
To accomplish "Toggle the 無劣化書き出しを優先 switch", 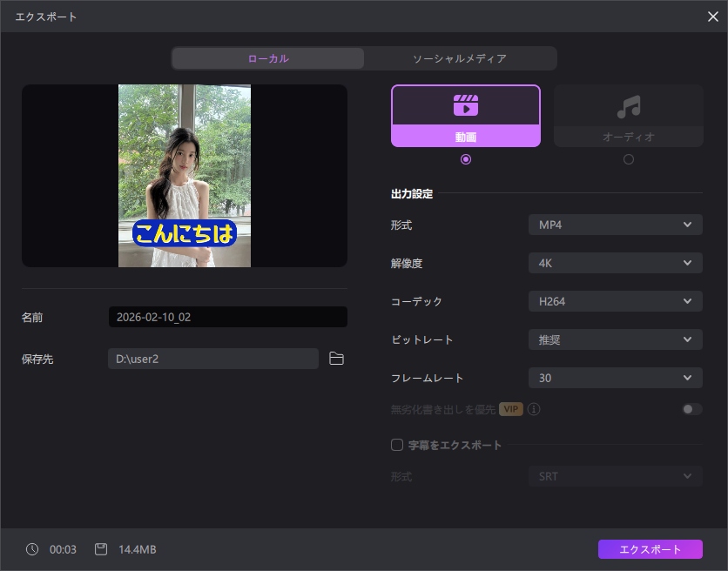I will point(691,409).
